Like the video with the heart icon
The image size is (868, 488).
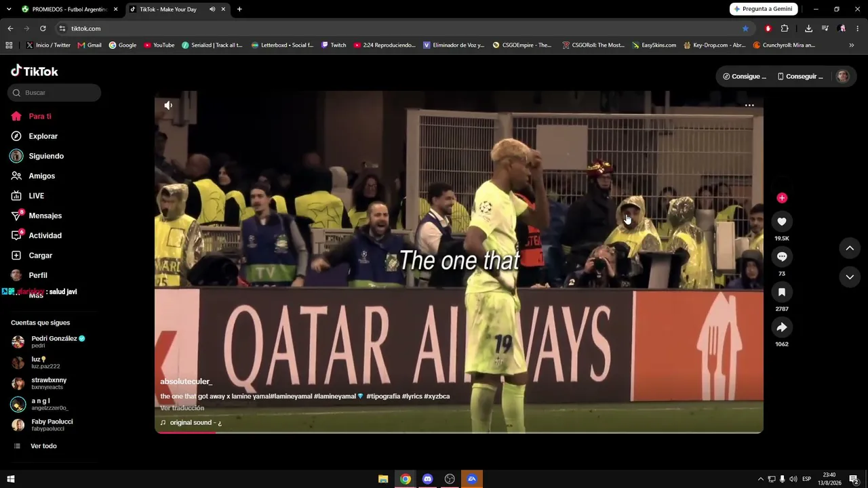[x=782, y=222]
